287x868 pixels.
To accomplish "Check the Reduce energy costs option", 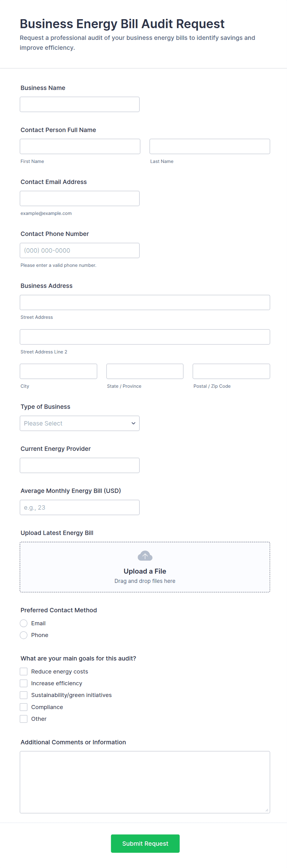I will (23, 672).
